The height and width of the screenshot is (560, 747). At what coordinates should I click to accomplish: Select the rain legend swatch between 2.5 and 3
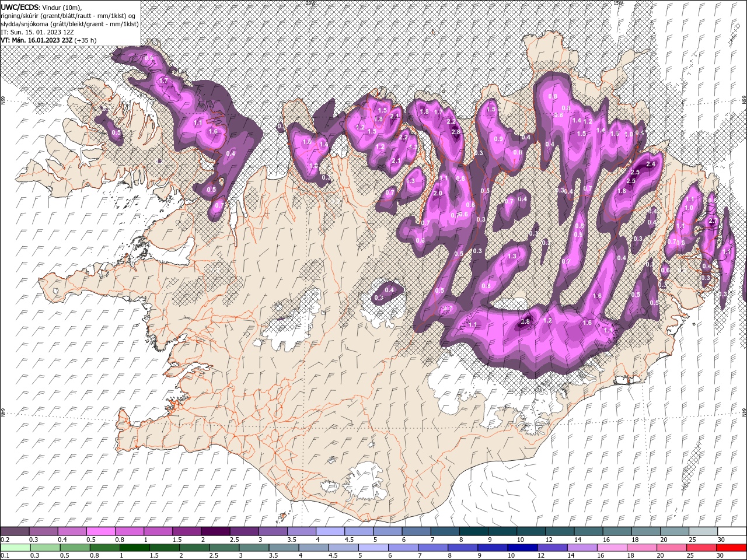[x=224, y=548]
